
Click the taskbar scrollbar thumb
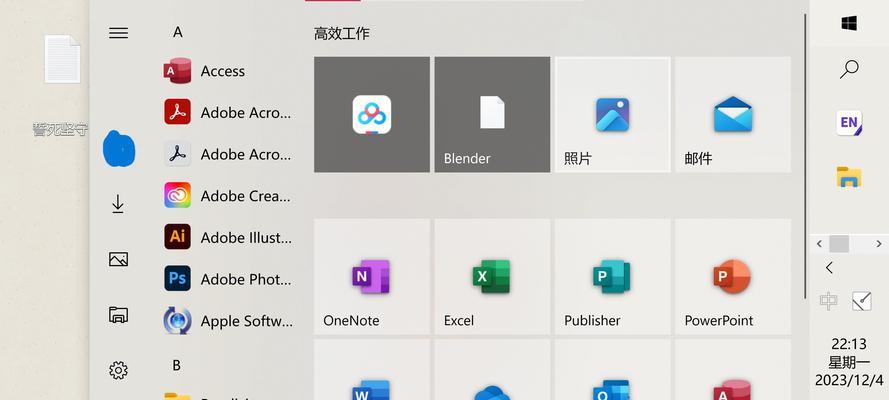839,244
